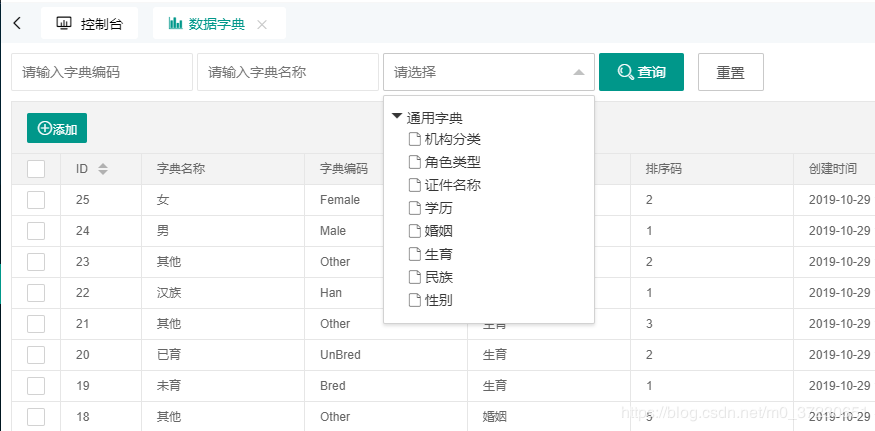The height and width of the screenshot is (431, 875).
Task: Click the file icon beside 学历
Action: [x=415, y=208]
